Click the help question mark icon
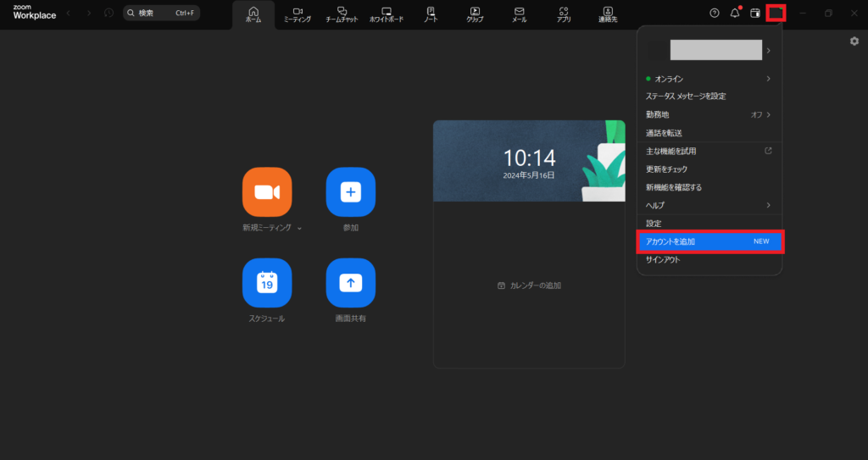Viewport: 868px width, 460px height. [x=714, y=14]
